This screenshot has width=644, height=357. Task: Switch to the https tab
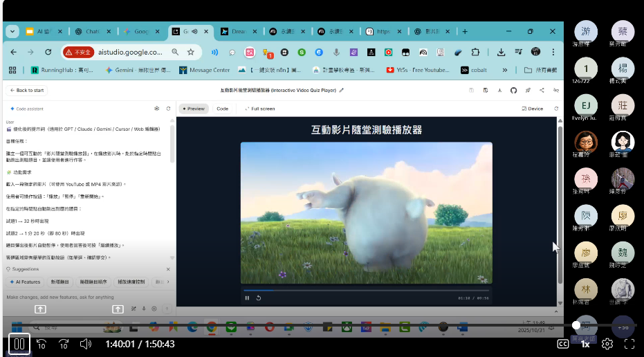click(x=383, y=32)
